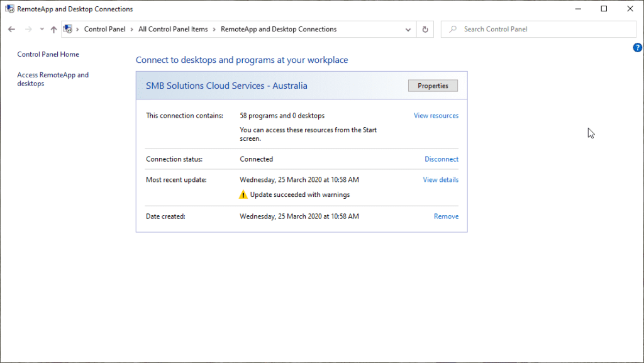
Task: Expand chevron after All Control Panel Items
Action: [x=214, y=30]
